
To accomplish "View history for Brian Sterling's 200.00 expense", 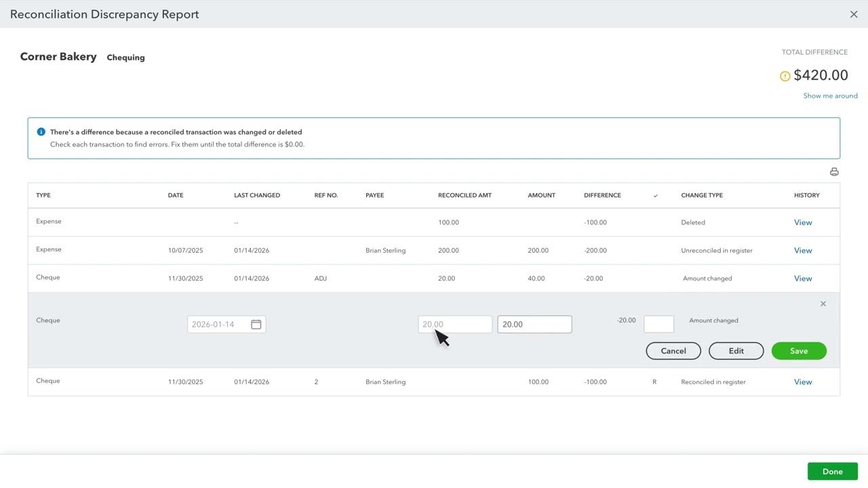I will coord(803,251).
